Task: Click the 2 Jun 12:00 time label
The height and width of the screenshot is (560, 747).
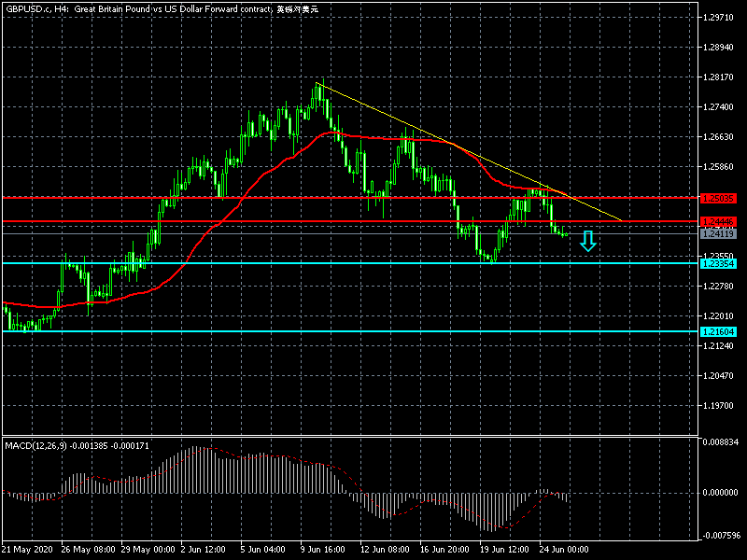Action: [x=204, y=548]
